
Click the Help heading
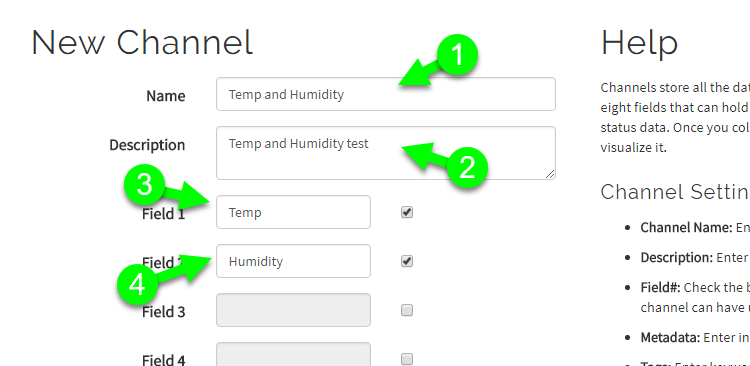point(639,42)
